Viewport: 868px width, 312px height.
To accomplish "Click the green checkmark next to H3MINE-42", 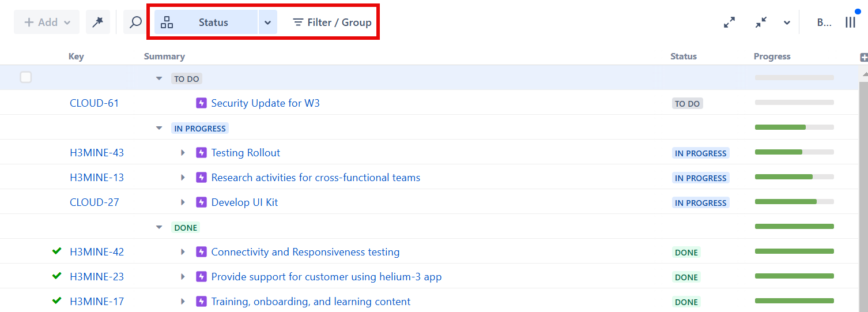I will pyautogui.click(x=56, y=251).
